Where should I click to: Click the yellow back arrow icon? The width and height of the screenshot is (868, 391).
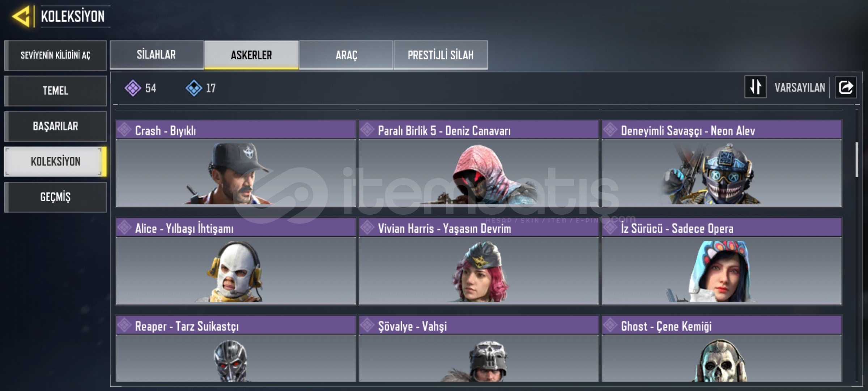21,16
